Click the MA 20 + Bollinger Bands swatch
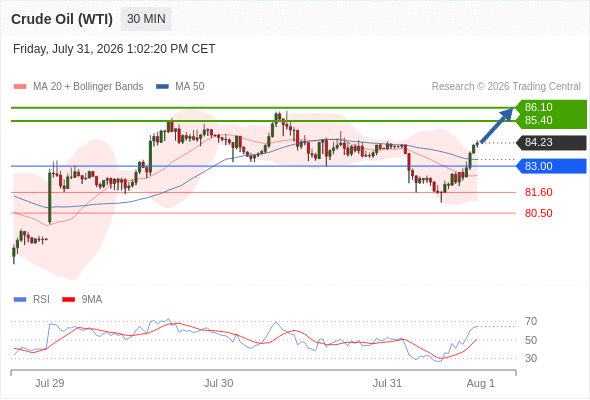This screenshot has height=400, width=590. (20, 87)
